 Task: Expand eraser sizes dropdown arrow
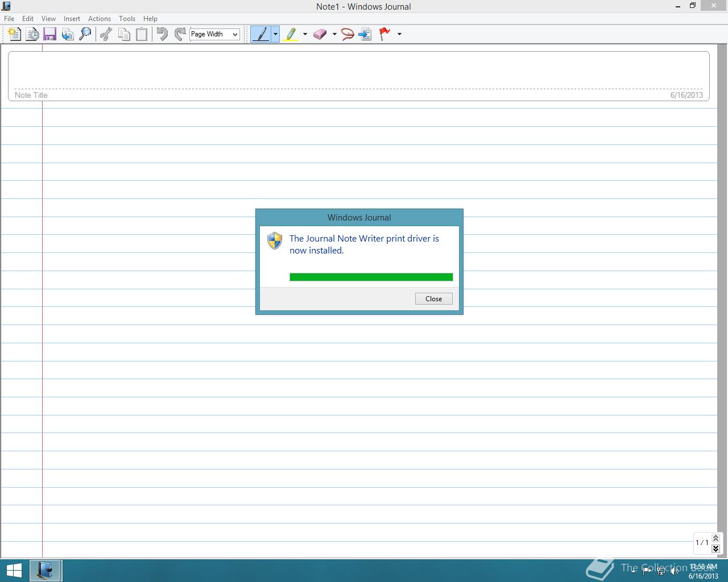pos(334,34)
